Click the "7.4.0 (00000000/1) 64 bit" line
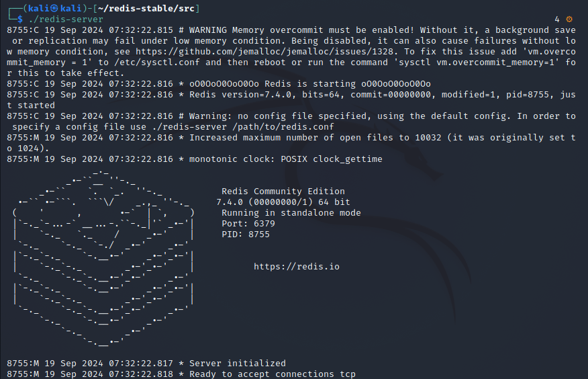Screen dimensions: 588x379 pyautogui.click(x=283, y=202)
